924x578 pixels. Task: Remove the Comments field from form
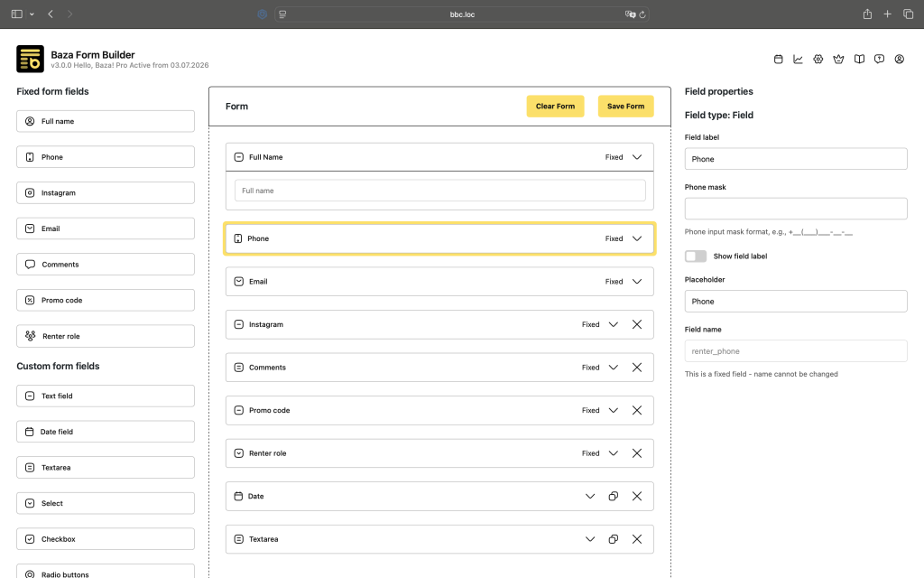click(637, 368)
